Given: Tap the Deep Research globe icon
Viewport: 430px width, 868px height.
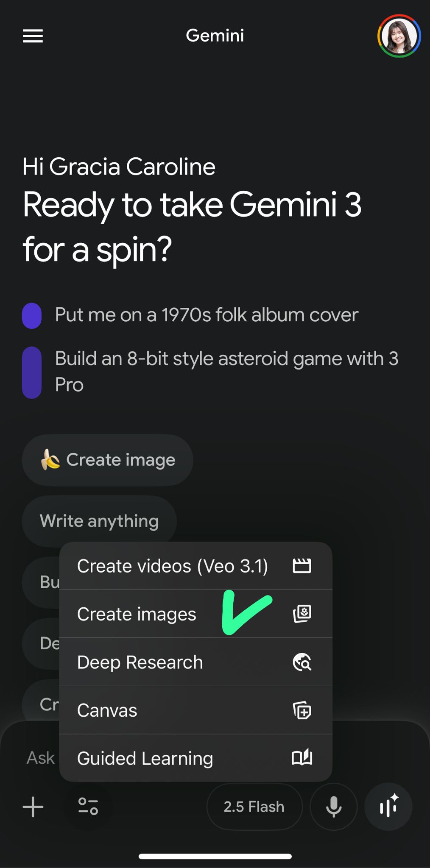Looking at the screenshot, I should (x=302, y=662).
